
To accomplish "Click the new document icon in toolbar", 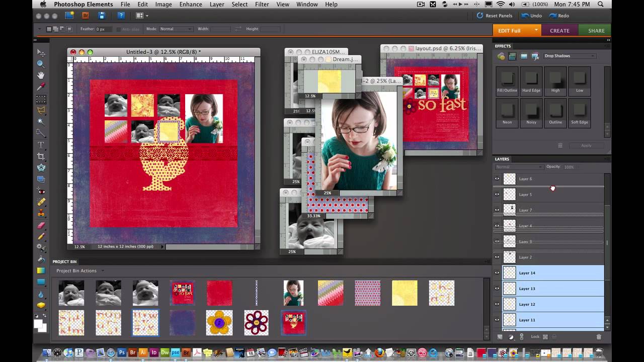I will point(69,16).
